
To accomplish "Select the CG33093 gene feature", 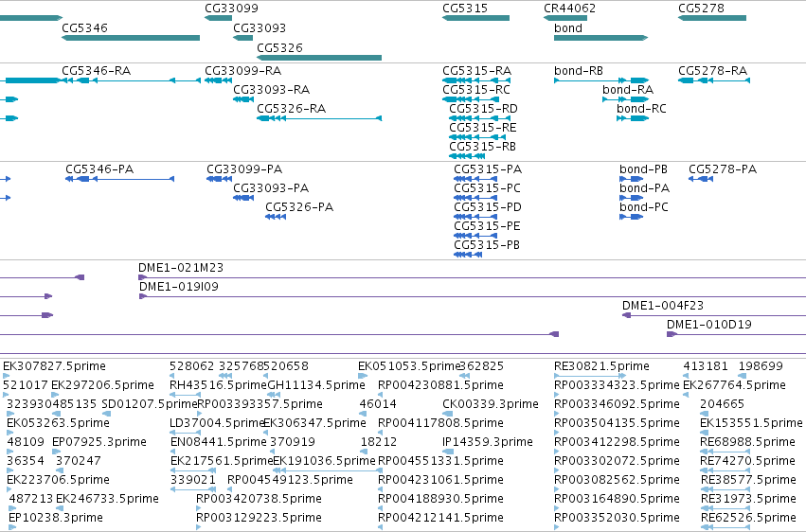I will [x=243, y=38].
